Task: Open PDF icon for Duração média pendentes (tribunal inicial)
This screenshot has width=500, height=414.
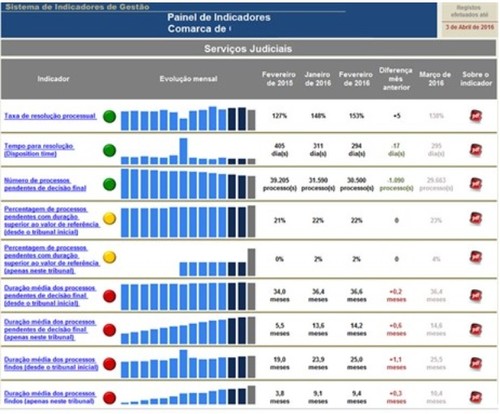Action: click(476, 296)
